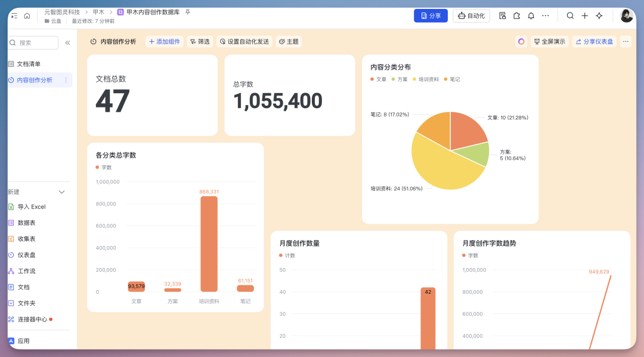Open dashboard more options ellipsis menu
Image resolution: width=644 pixels, height=357 pixels.
pos(626,41)
